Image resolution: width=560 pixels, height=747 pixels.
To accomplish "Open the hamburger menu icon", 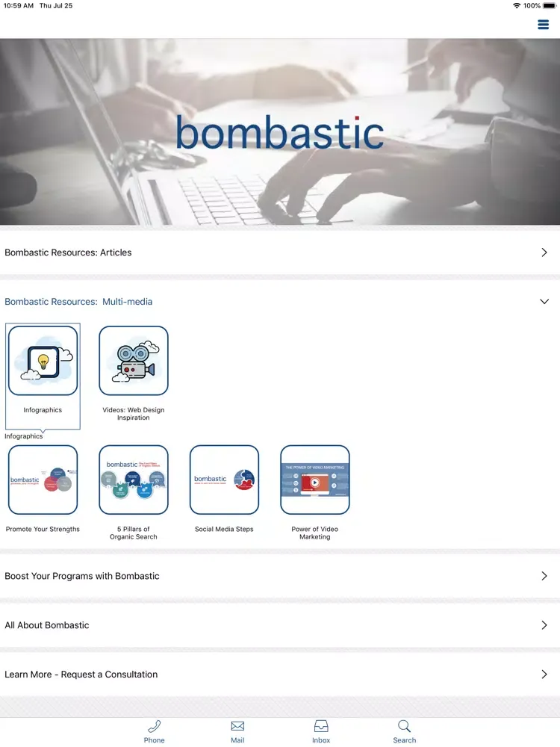I will (x=544, y=25).
